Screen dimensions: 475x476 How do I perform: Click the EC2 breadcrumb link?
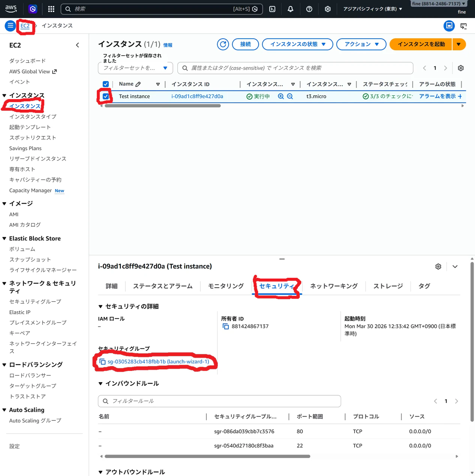25,26
